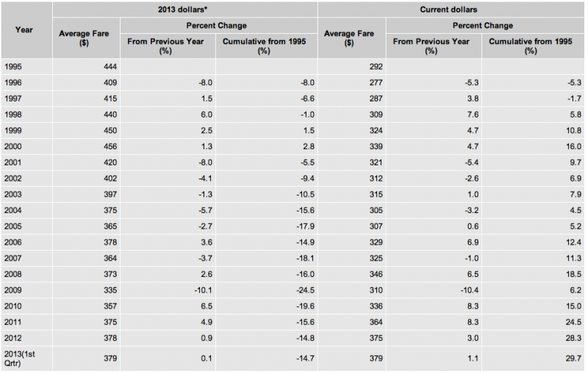This screenshot has height=374, width=588.
Task: Select the left Percent Change header
Action: (218, 26)
